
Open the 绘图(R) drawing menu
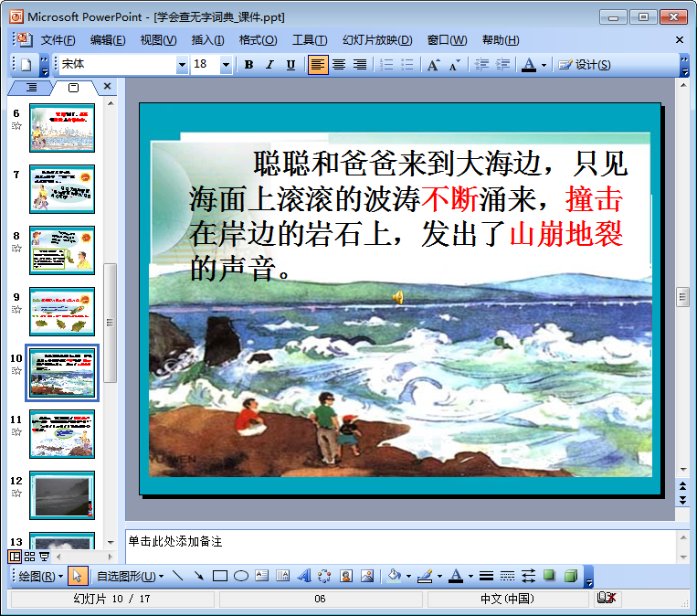coord(41,577)
